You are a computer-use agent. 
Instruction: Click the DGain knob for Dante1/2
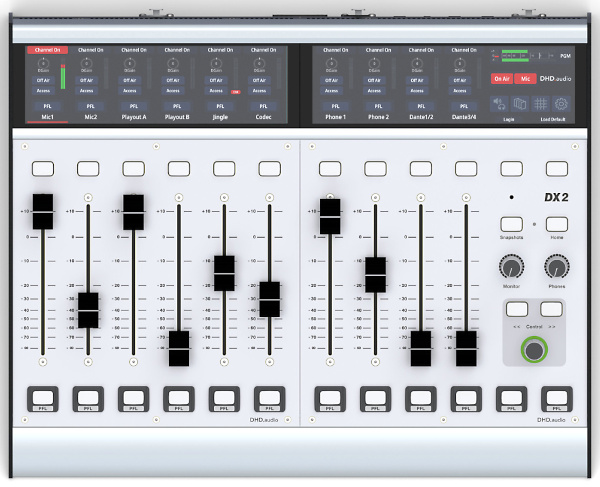coord(417,63)
